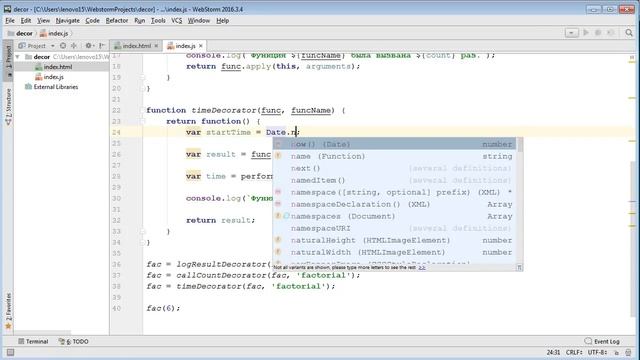Open the Event Log
The width and height of the screenshot is (640, 360).
coord(602,341)
